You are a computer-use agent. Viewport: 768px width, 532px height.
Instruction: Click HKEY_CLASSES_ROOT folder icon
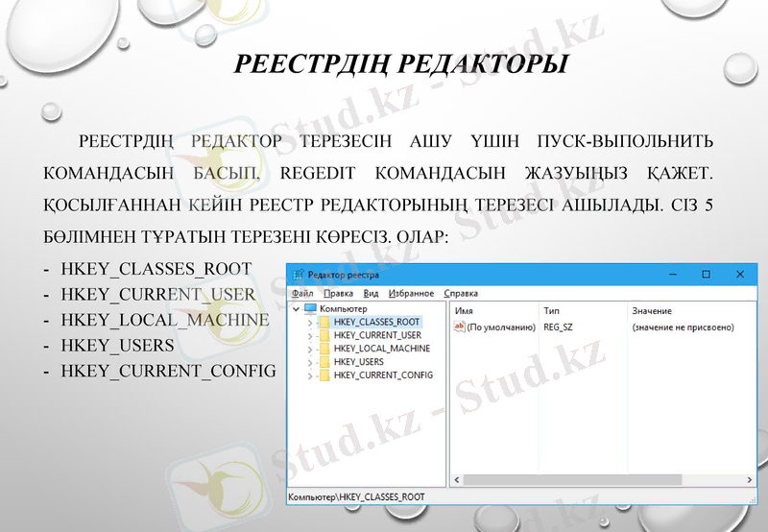click(x=324, y=322)
